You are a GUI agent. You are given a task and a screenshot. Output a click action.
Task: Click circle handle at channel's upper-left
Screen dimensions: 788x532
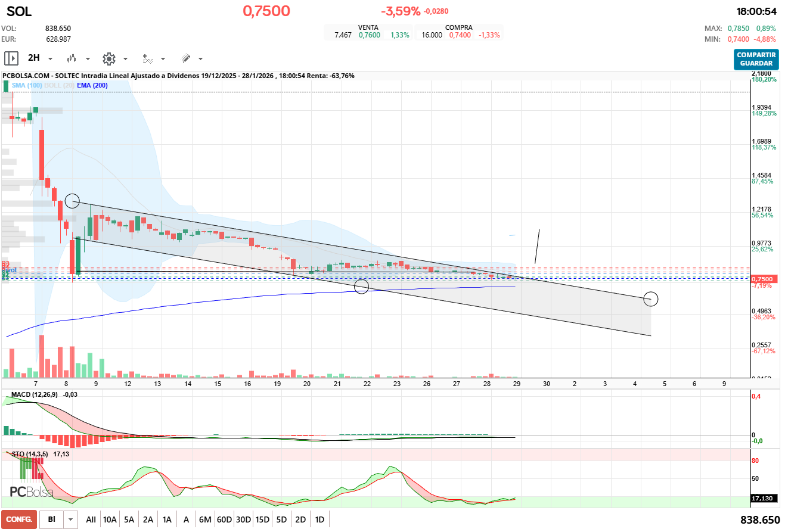click(72, 201)
